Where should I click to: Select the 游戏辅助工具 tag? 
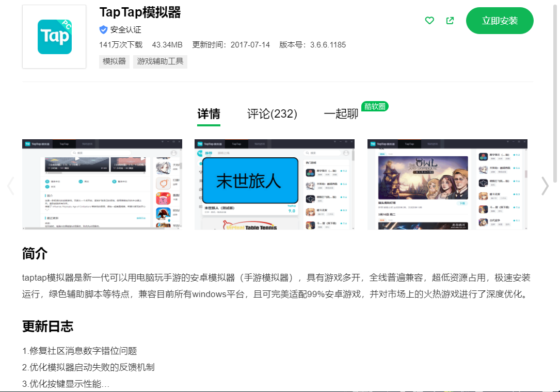[x=160, y=61]
